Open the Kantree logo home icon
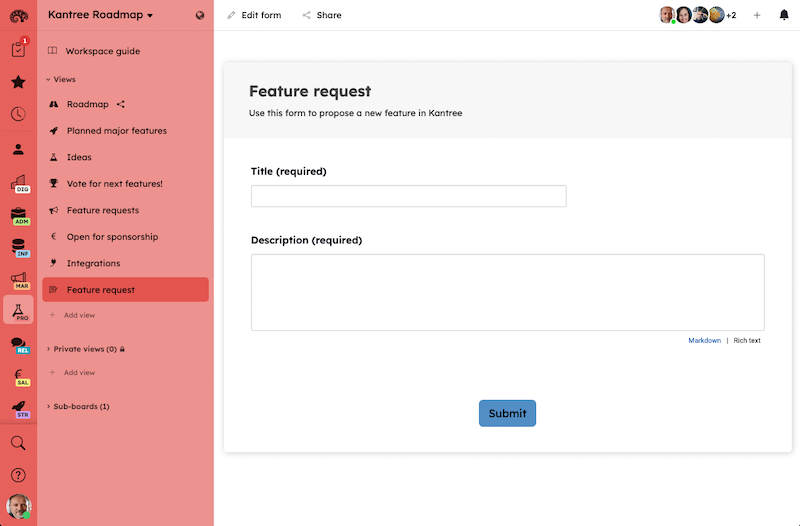The height and width of the screenshot is (526, 800). (x=18, y=16)
